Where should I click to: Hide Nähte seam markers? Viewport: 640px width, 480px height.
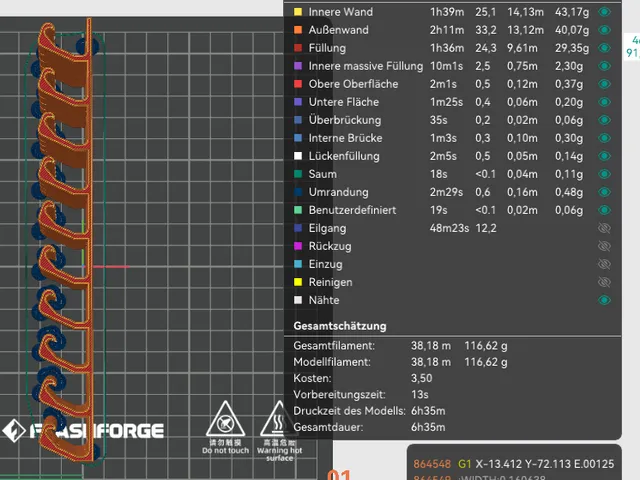click(x=604, y=300)
